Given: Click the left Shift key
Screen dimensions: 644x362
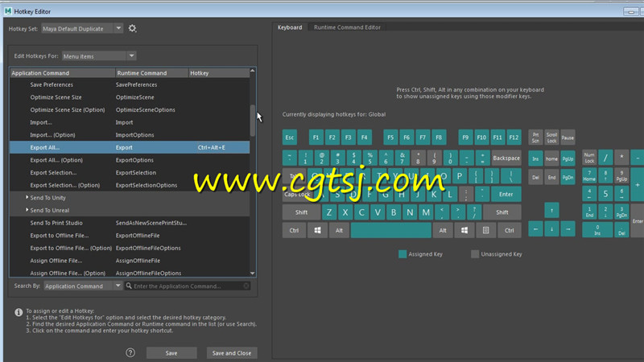Looking at the screenshot, I should [x=301, y=212].
